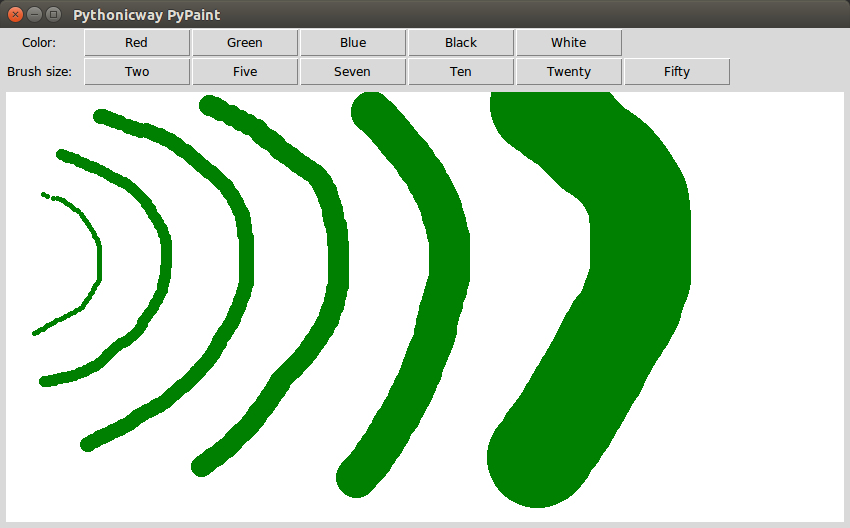The image size is (850, 528).
Task: Select the Fifty brush size button
Action: click(676, 72)
